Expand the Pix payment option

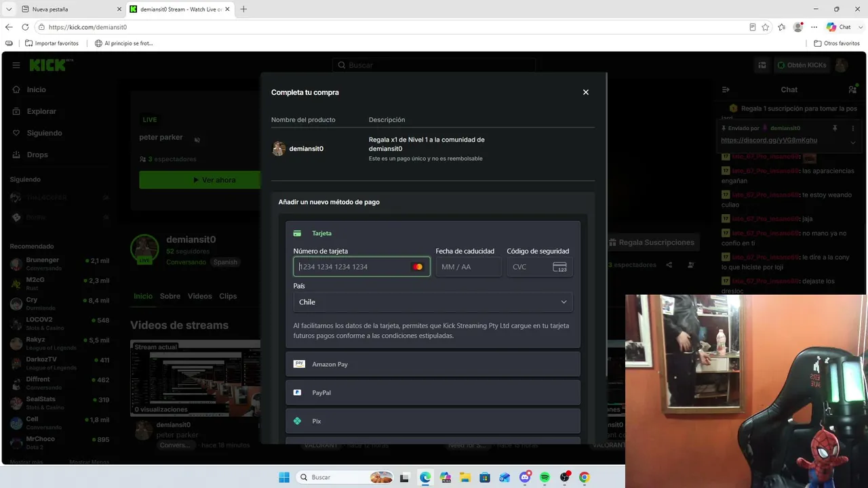click(x=433, y=421)
